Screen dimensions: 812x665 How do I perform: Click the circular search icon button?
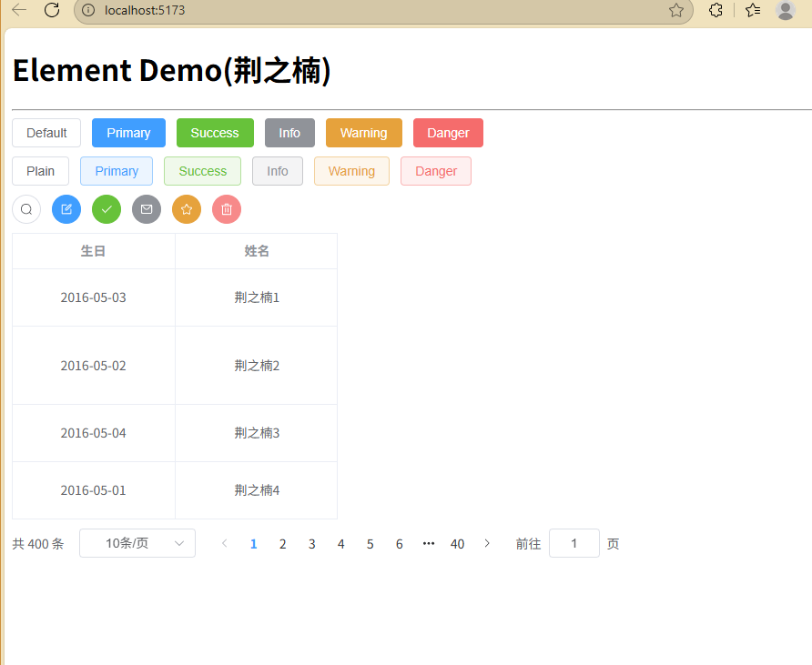[x=26, y=209]
